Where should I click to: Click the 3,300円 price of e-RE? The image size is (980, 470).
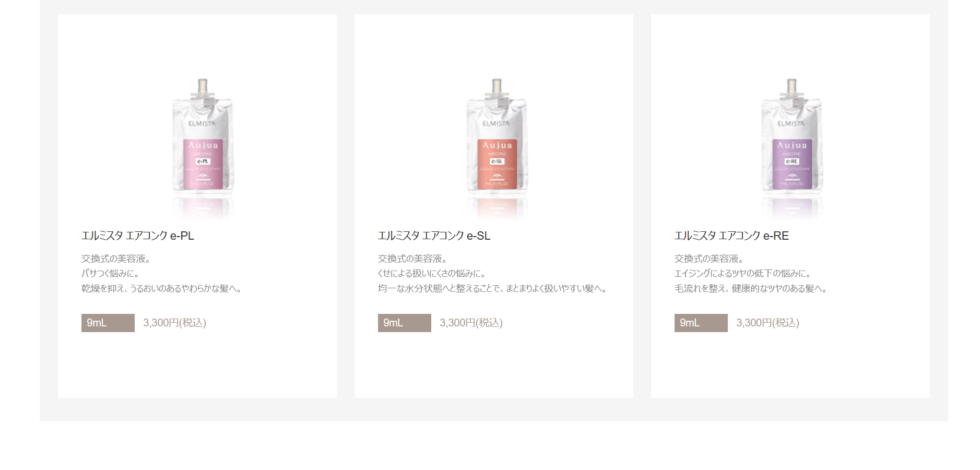pos(768,323)
